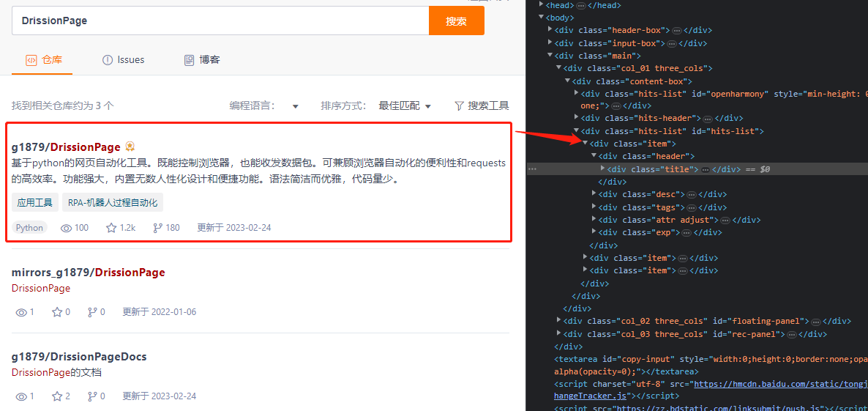This screenshot has width=868, height=411.
Task: Click the 博客 blog document icon
Action: pos(190,60)
